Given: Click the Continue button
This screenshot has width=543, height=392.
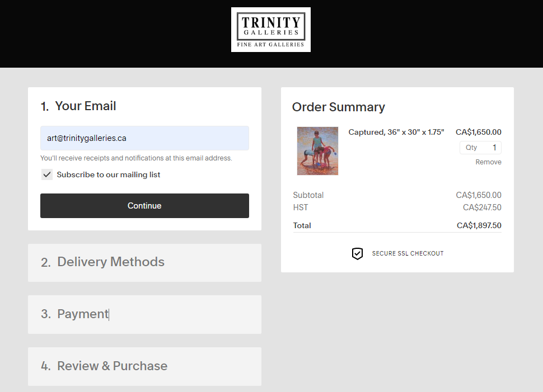Looking at the screenshot, I should pyautogui.click(x=144, y=206).
